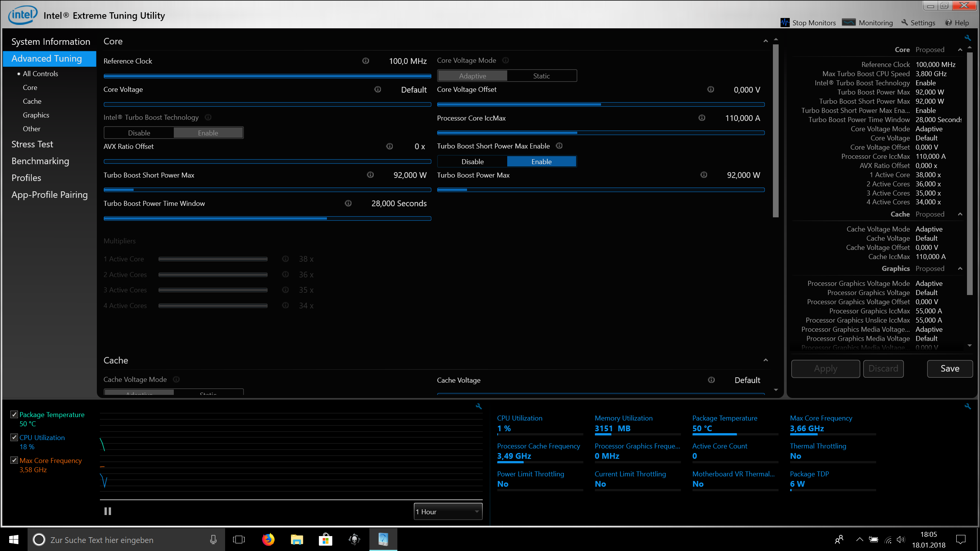Open the Monitoring view icon

coord(849,23)
